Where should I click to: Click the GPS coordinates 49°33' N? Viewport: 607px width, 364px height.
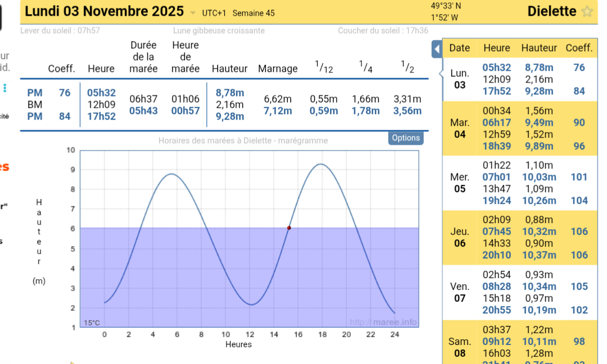click(x=446, y=6)
